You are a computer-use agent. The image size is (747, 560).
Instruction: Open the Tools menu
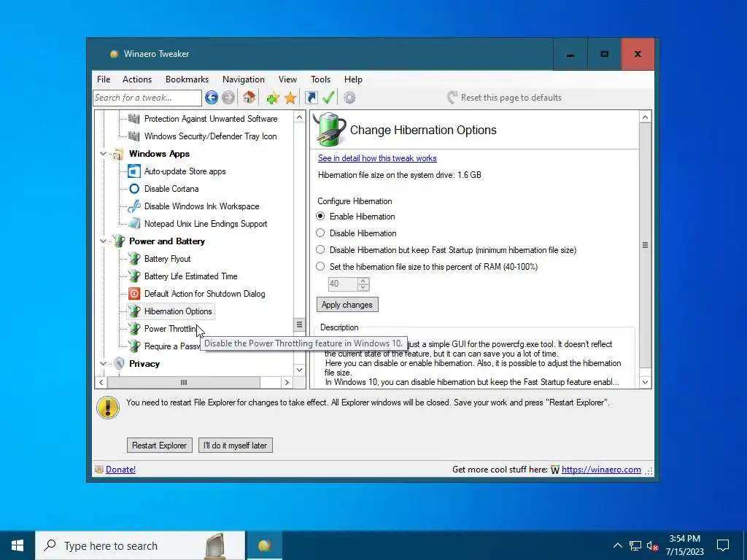(321, 79)
